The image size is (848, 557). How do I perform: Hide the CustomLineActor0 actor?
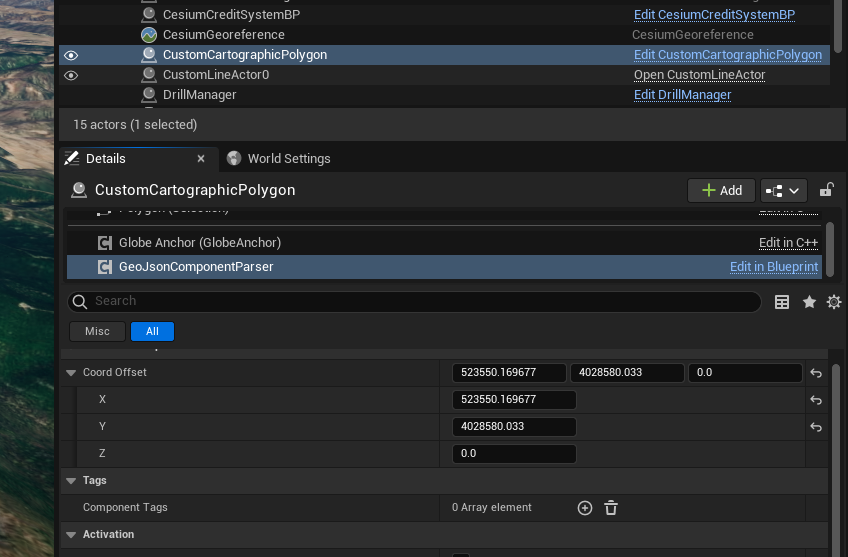(x=71, y=75)
